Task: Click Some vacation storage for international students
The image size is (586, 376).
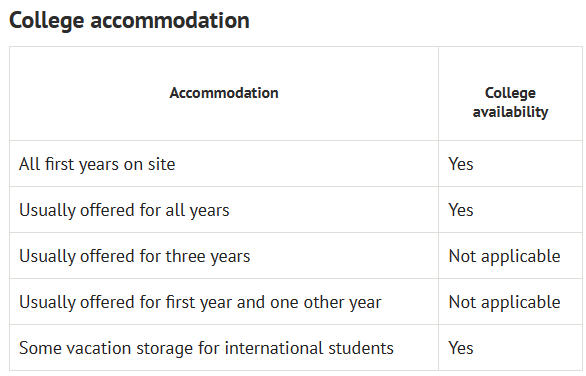Action: coord(206,348)
